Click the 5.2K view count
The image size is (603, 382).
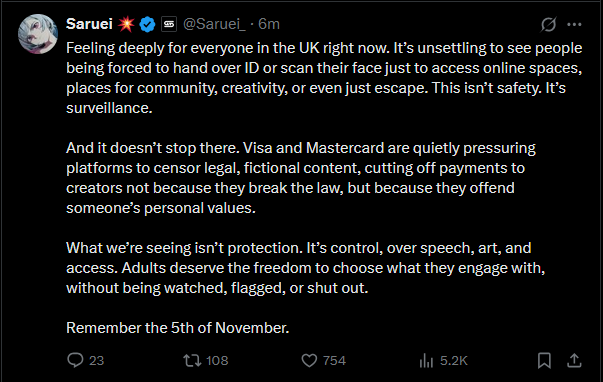454,361
